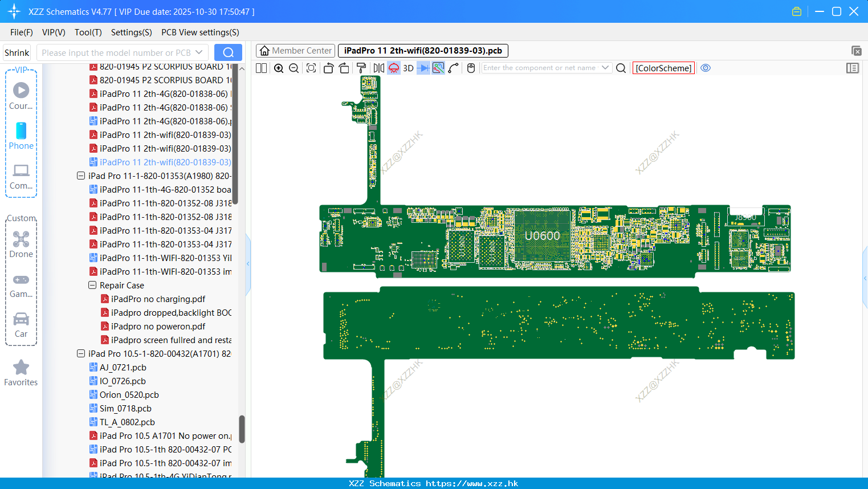This screenshot has height=489, width=868.
Task: Open the component name dropdown arrow
Action: (x=605, y=68)
